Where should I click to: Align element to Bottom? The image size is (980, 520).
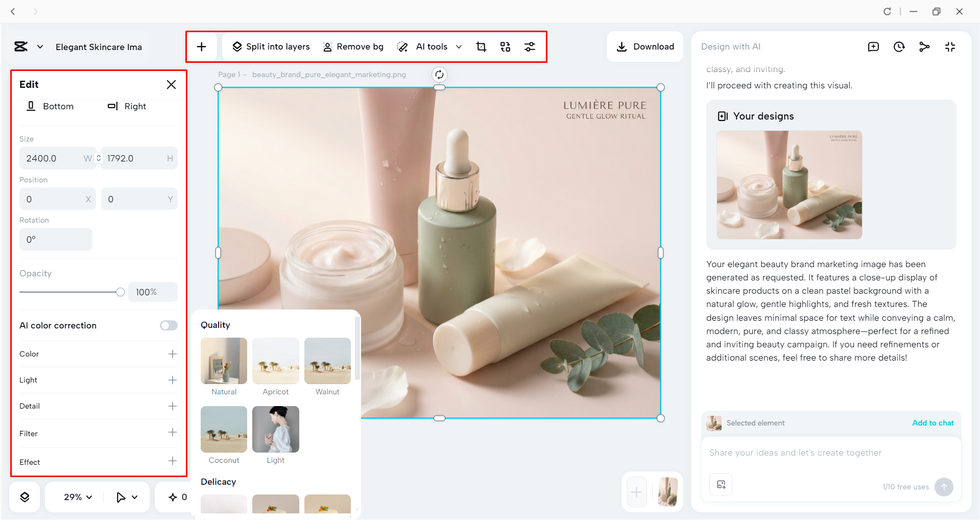coord(50,106)
